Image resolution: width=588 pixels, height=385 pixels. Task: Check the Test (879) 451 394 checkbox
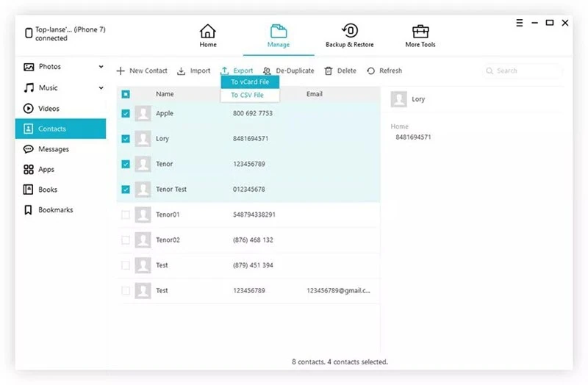click(x=126, y=265)
